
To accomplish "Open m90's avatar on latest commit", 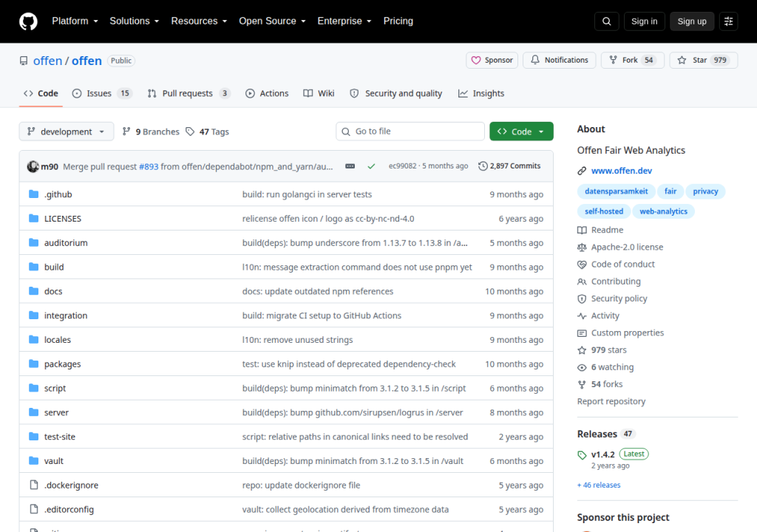I will click(33, 166).
